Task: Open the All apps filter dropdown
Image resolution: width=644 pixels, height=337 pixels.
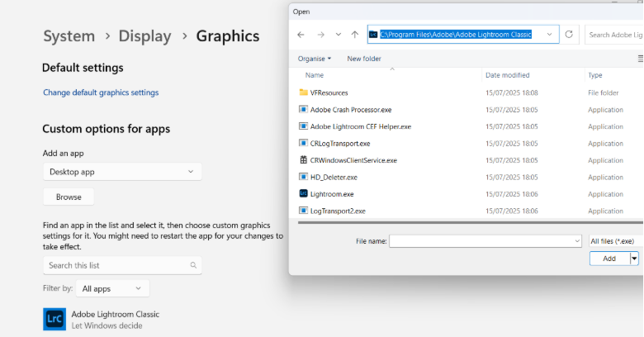Action: [x=112, y=288]
